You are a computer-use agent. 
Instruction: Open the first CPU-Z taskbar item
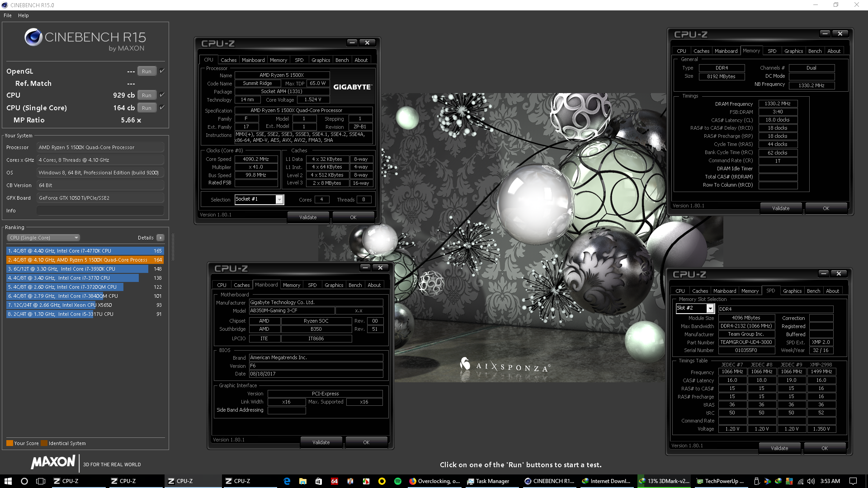[x=78, y=481]
